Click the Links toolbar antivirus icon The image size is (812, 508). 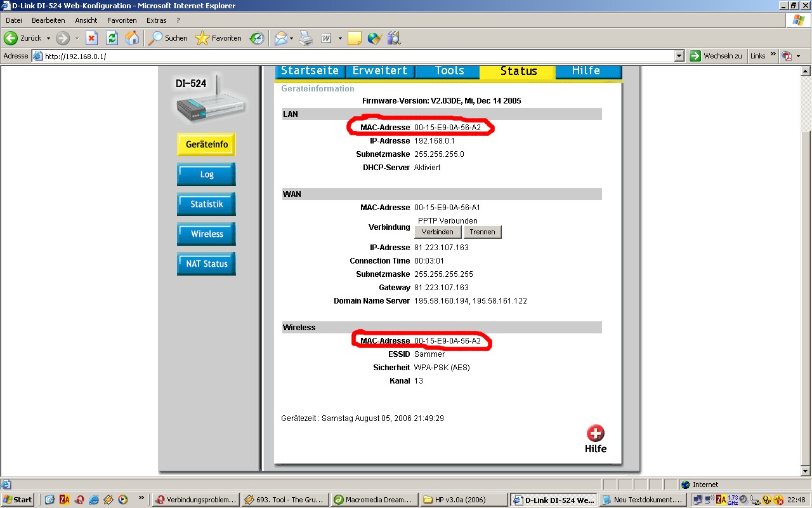click(x=787, y=56)
